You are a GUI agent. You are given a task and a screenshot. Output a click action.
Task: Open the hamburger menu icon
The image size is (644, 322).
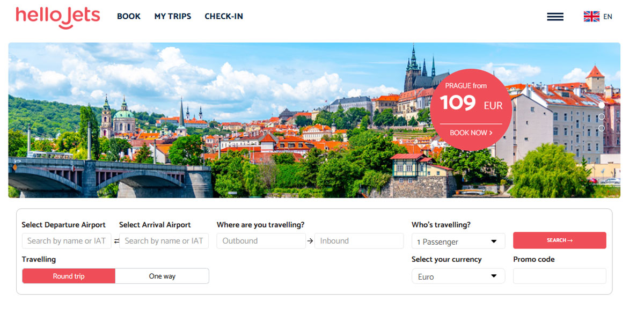click(x=555, y=17)
